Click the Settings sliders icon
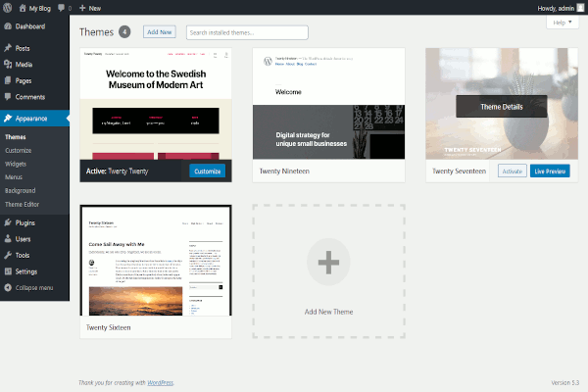 [x=8, y=271]
